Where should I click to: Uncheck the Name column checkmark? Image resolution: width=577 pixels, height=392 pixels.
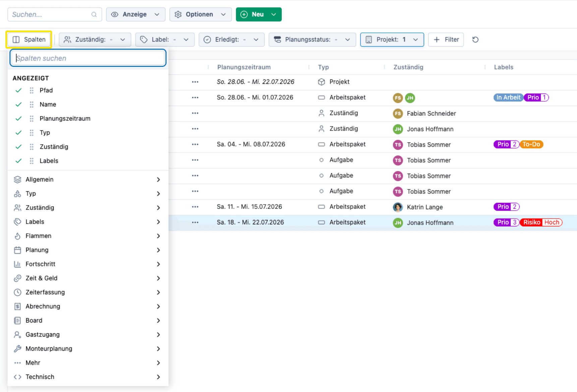(18, 104)
